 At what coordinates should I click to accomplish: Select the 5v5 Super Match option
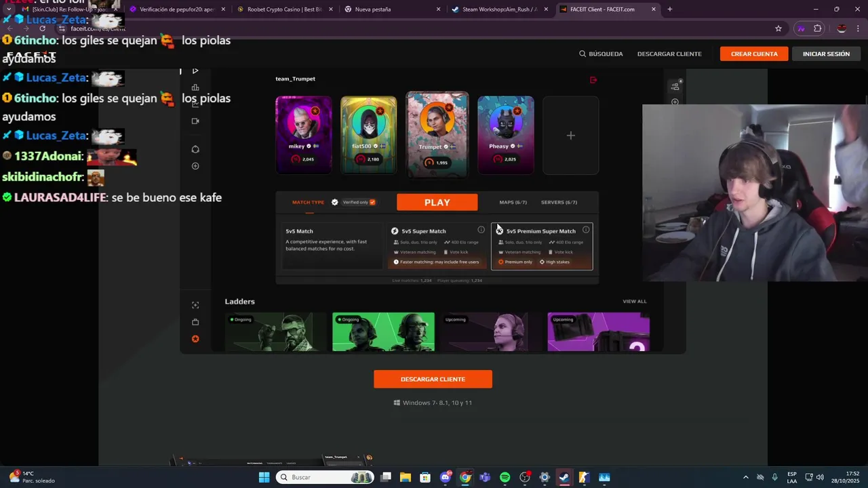437,246
